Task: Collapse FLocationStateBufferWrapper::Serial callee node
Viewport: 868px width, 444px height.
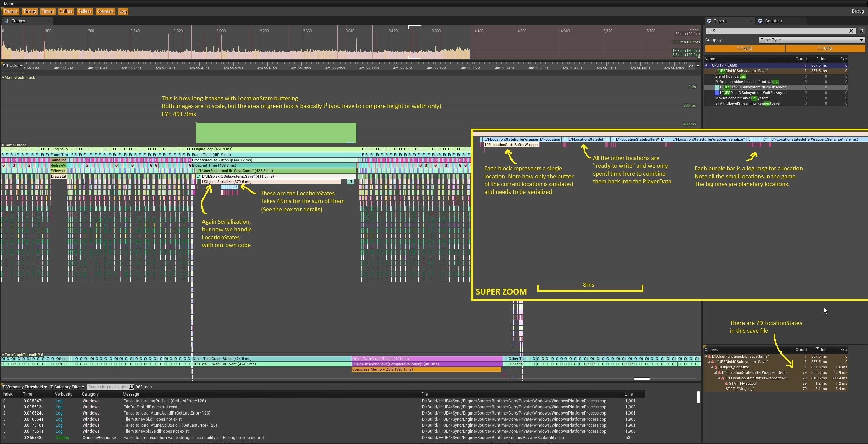Action: coord(716,373)
